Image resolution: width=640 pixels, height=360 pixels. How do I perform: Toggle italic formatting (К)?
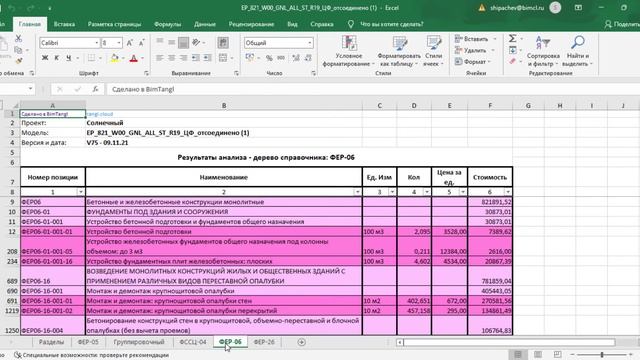click(x=57, y=58)
